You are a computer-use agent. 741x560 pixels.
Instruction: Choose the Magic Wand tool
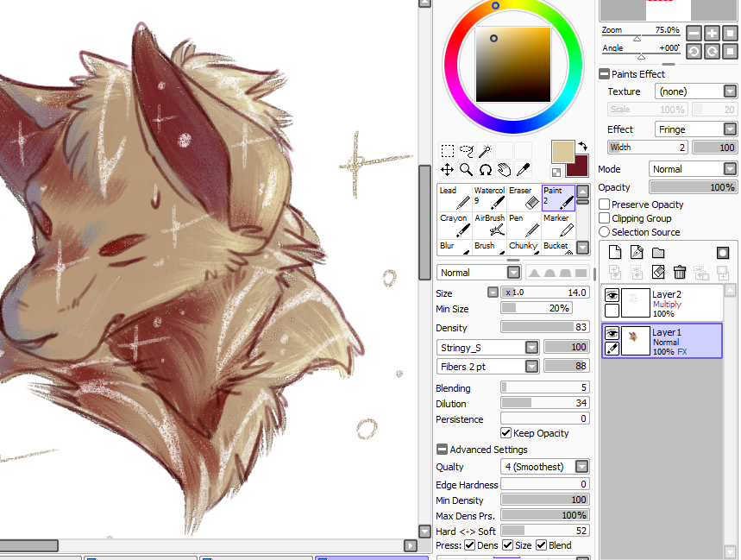pyautogui.click(x=486, y=151)
